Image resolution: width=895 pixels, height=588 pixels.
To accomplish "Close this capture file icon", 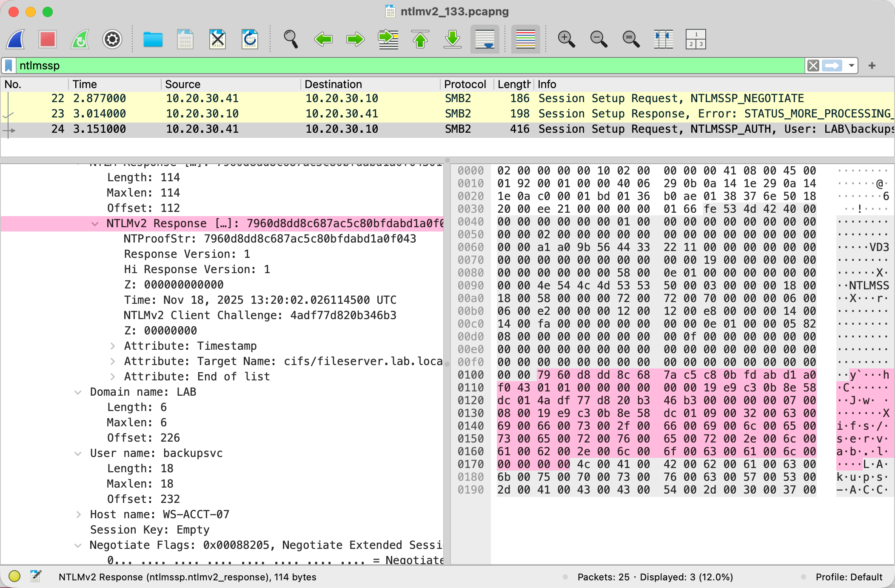I will (x=217, y=39).
